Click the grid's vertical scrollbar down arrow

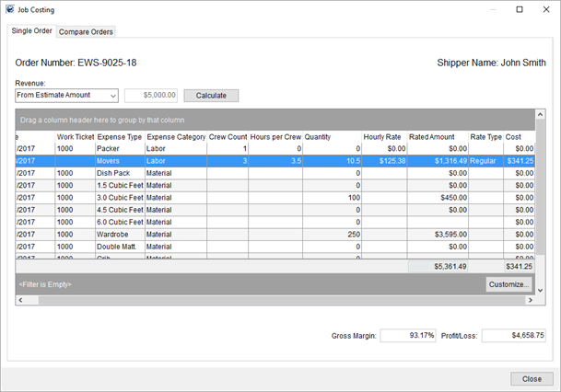coord(541,290)
